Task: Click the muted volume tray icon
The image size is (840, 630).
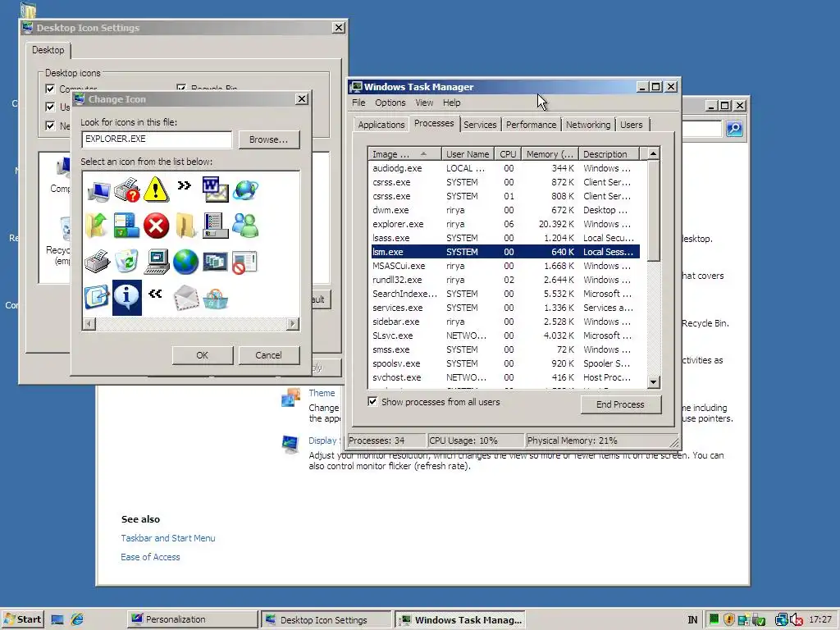Action: (x=796, y=619)
